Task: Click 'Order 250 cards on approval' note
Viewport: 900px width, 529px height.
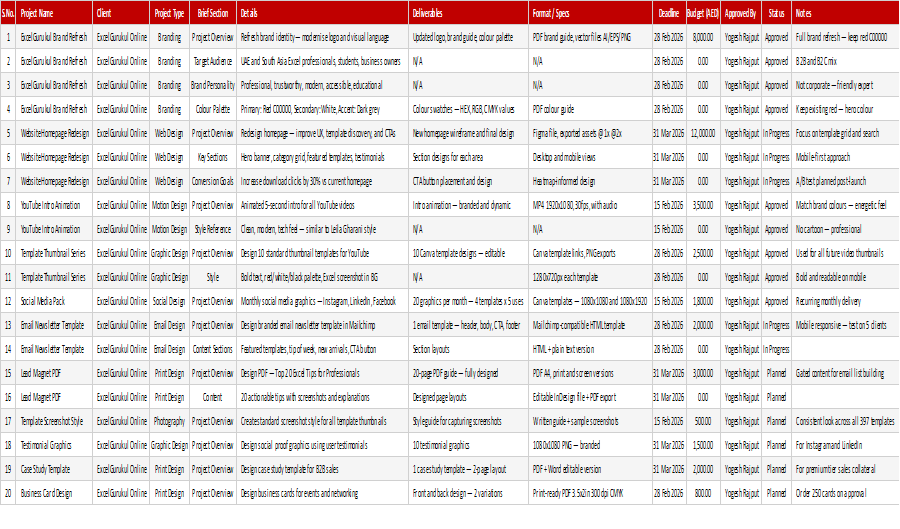Action: point(845,493)
